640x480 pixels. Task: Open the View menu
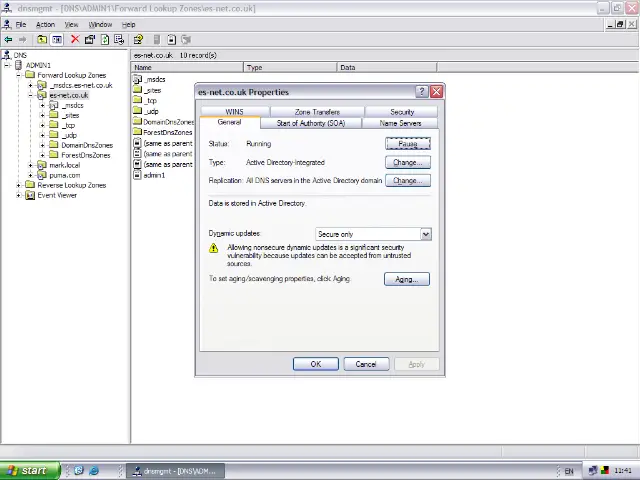[71, 24]
